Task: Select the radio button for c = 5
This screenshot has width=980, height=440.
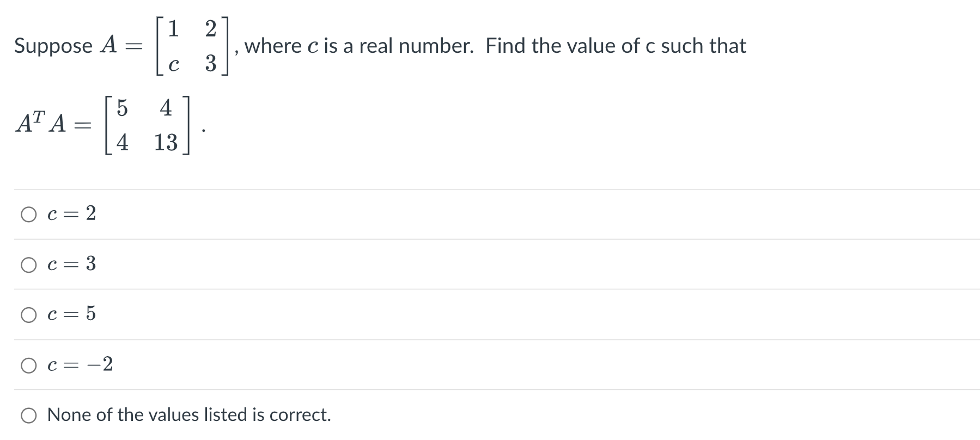Action: (x=28, y=315)
